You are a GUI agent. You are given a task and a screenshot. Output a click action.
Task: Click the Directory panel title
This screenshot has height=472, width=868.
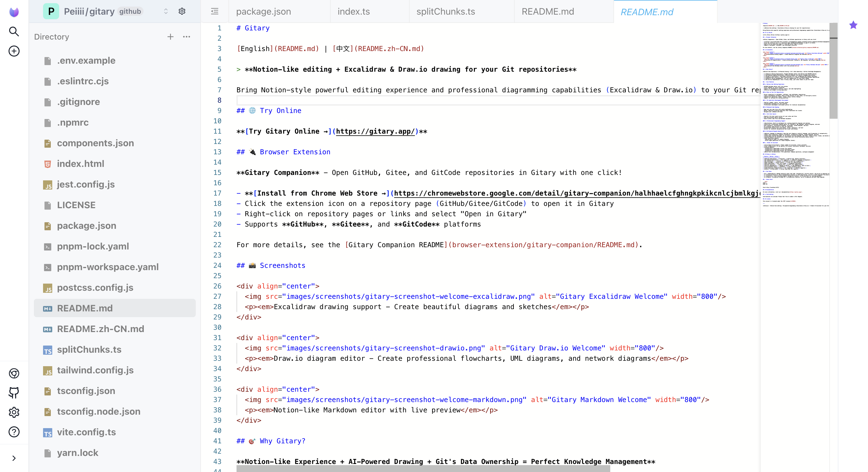tap(52, 37)
